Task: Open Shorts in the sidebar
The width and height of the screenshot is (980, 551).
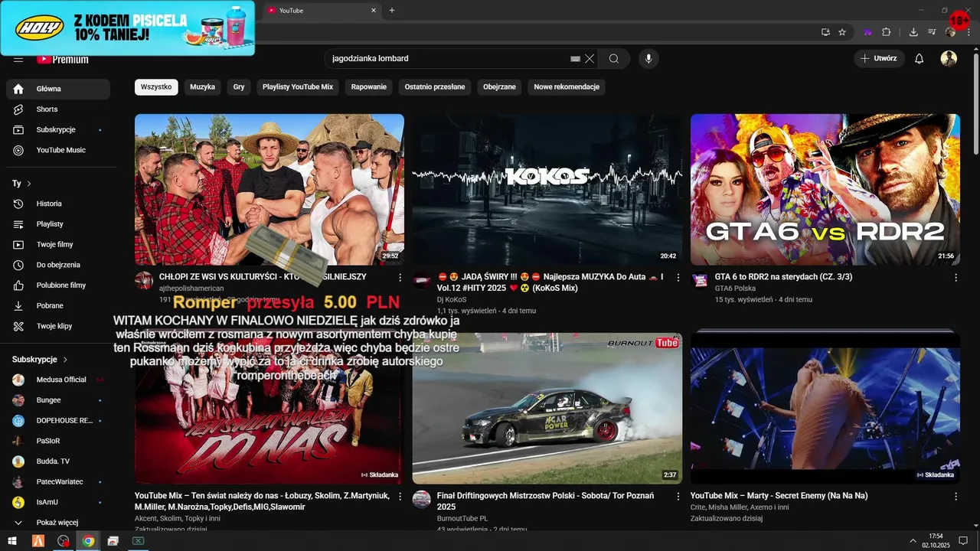Action: click(x=58, y=109)
